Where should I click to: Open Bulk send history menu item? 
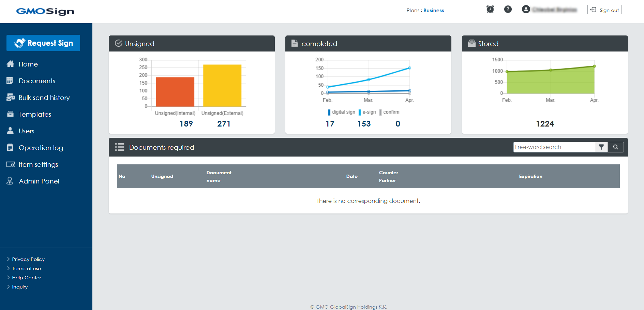(44, 98)
